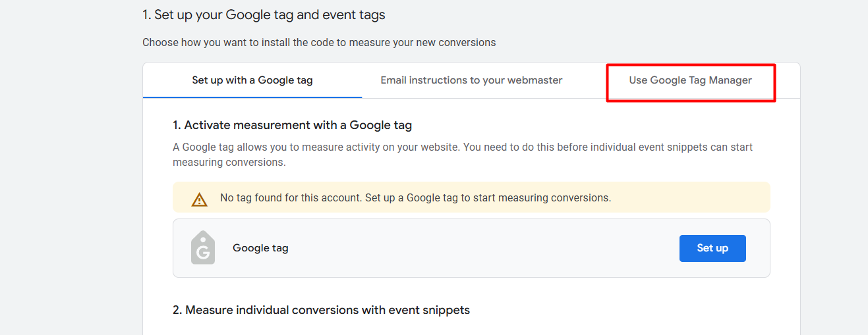868x335 pixels.
Task: Click the empty tab bar area right of Tag Manager
Action: point(788,80)
